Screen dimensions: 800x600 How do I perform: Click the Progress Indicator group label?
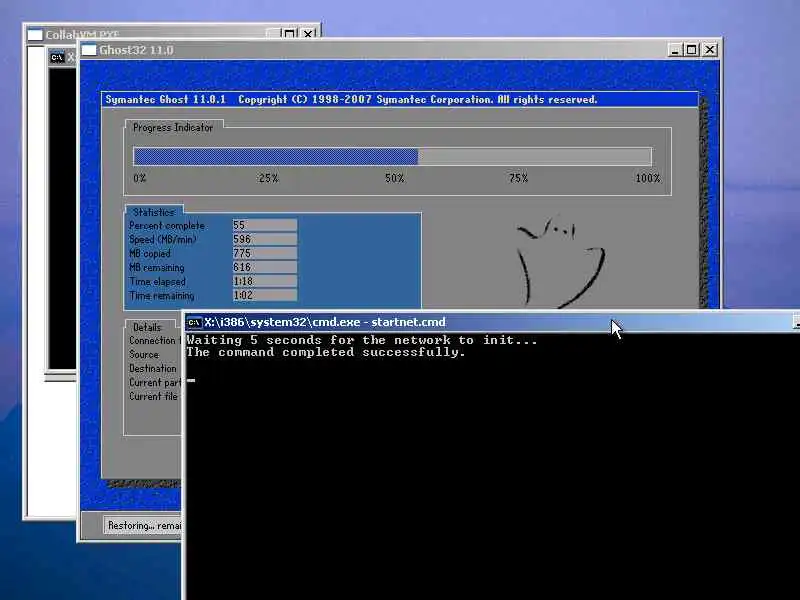click(173, 128)
